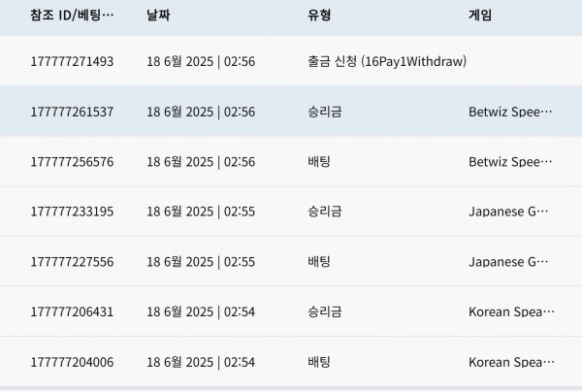This screenshot has height=392, width=582.
Task: Open the Japanese G… game in the 배팅 row
Action: coord(508,262)
